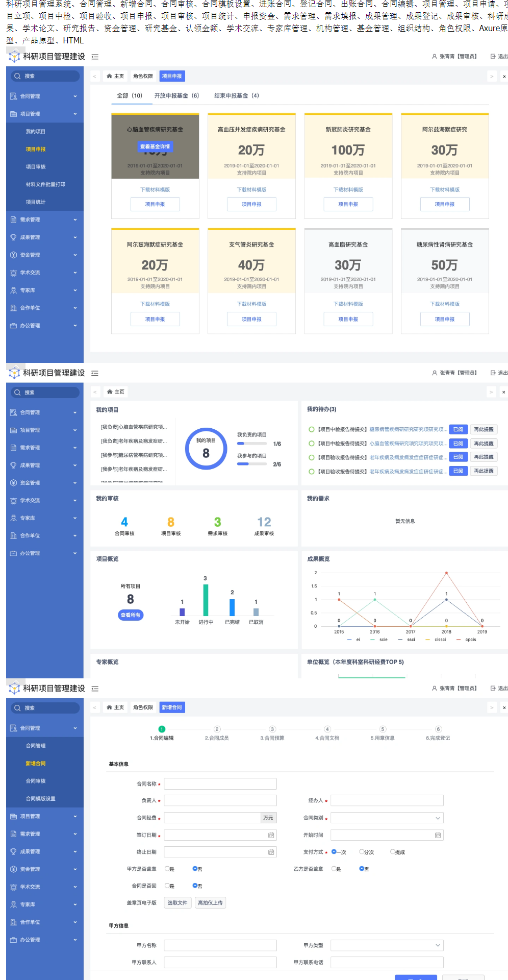
Task: Open 开始时间 calendar icon
Action: [438, 835]
